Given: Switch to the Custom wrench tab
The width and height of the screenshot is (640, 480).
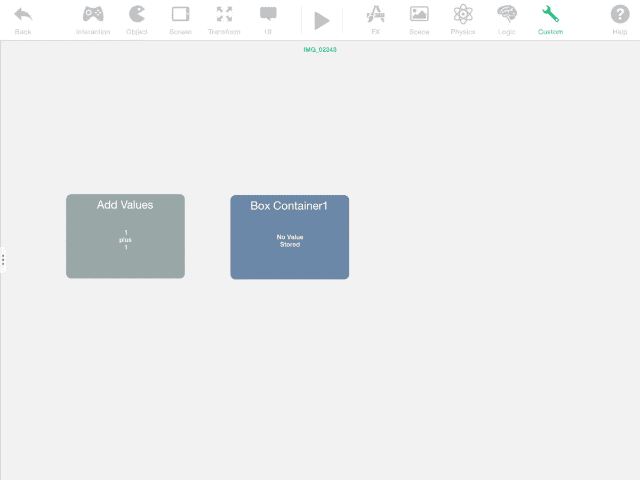Looking at the screenshot, I should click(550, 19).
